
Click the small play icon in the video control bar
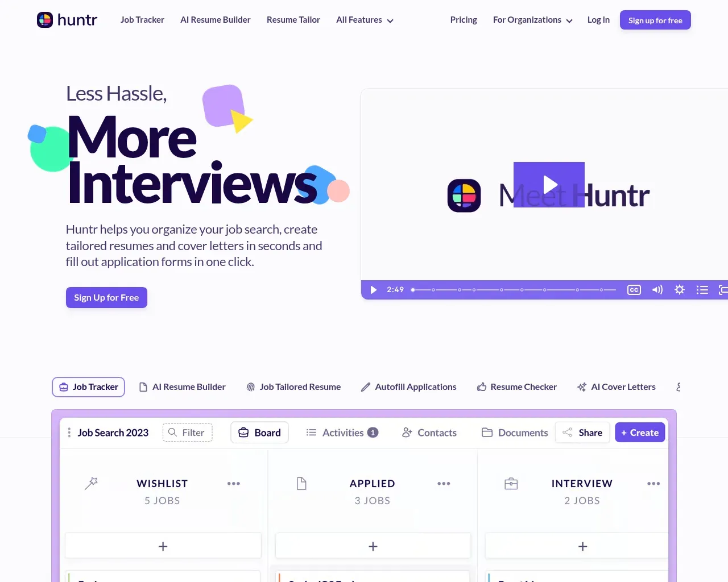[x=374, y=290]
